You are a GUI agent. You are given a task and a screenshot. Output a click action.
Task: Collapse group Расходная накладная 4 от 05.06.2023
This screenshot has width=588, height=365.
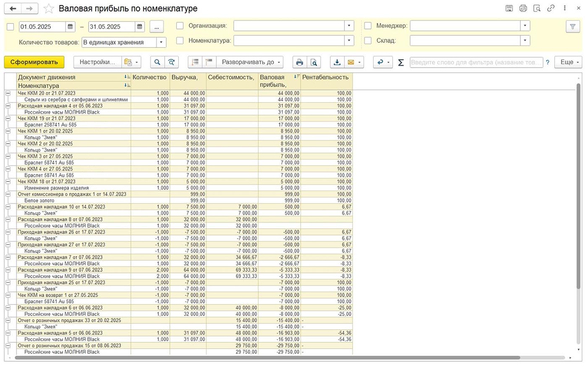8,106
